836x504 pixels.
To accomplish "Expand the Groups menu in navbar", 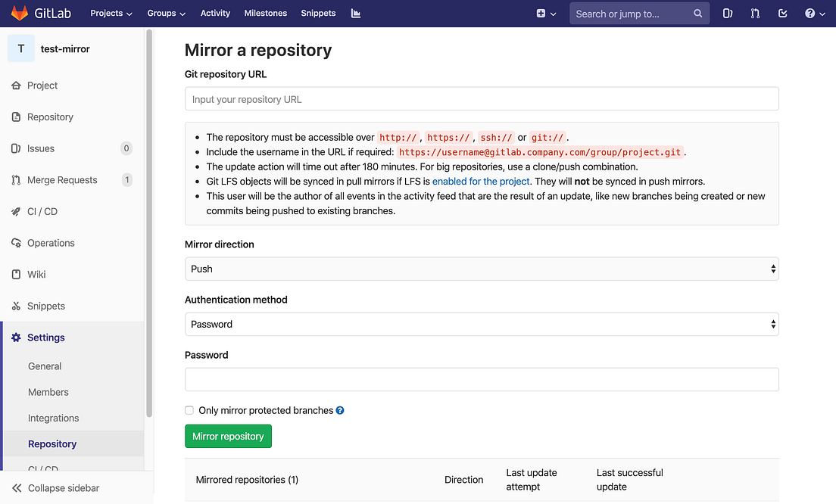I will tap(167, 13).
